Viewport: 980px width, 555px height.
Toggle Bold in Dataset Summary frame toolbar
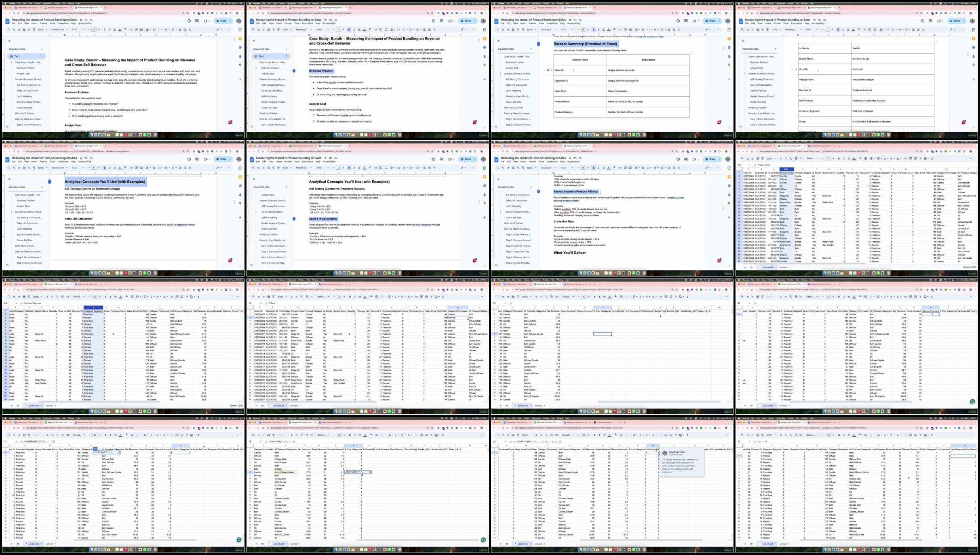point(594,30)
